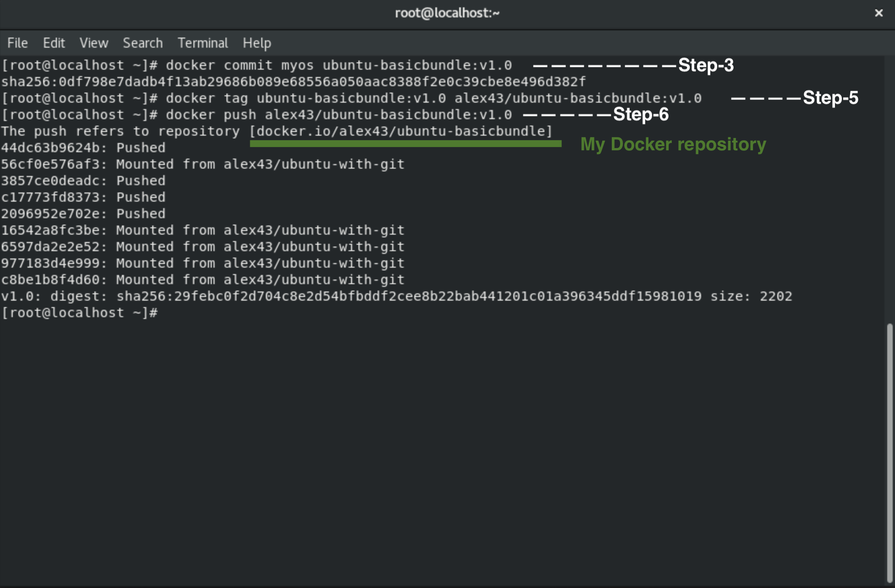Click the root@localhost title bar text
The width and height of the screenshot is (895, 588).
click(447, 13)
